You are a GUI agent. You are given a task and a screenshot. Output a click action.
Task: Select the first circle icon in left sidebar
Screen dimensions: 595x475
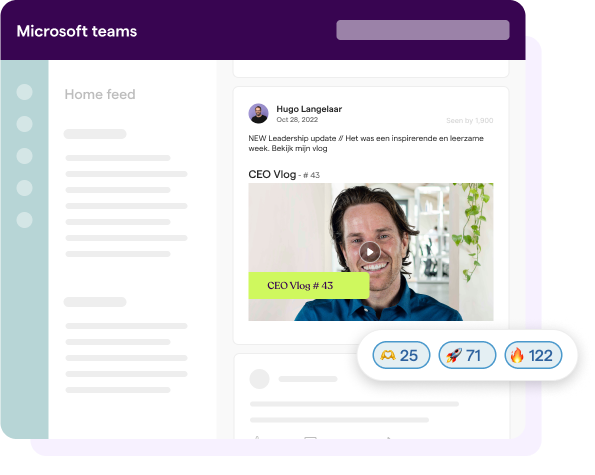[25, 92]
